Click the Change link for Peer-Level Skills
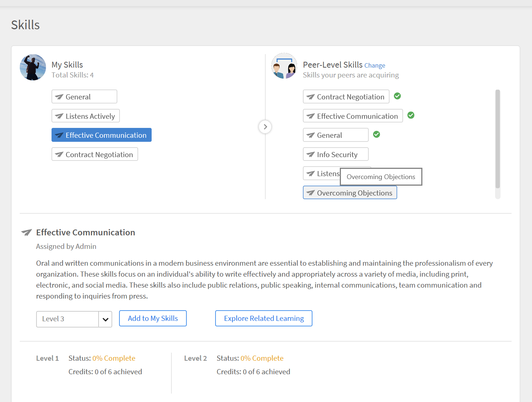The width and height of the screenshot is (532, 402). [x=375, y=66]
